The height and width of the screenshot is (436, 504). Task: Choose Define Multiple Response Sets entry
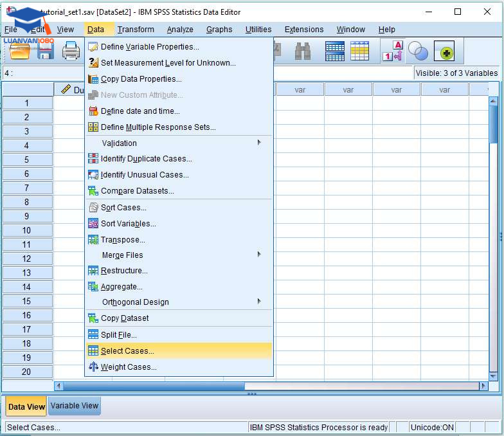pos(179,127)
